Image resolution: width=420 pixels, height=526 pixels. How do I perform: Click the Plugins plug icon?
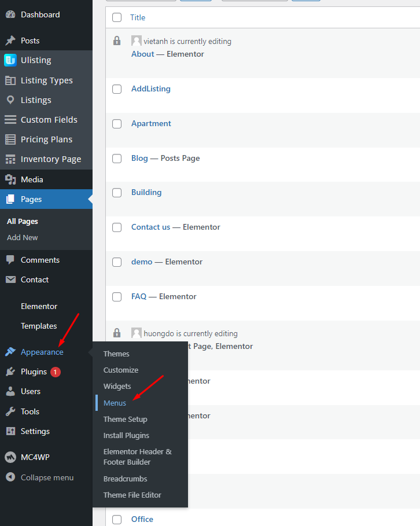point(10,371)
